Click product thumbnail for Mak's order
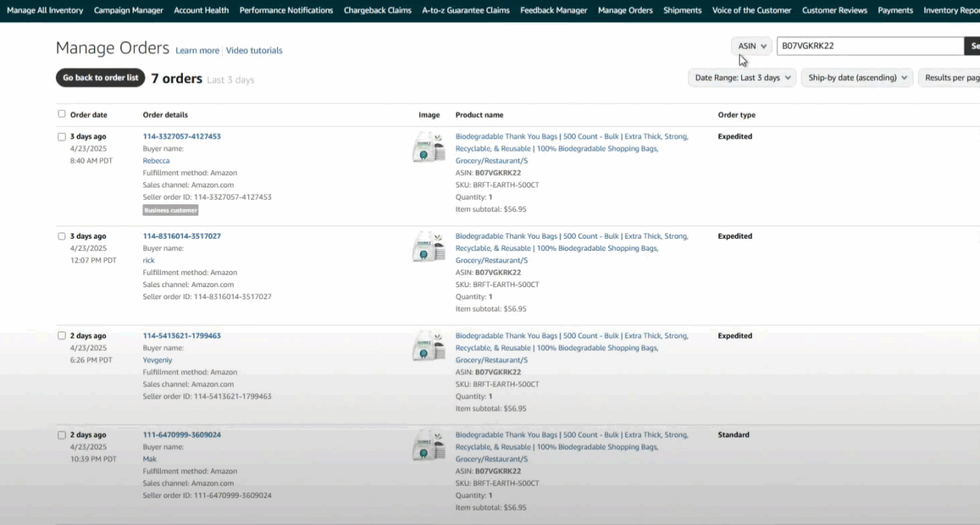Viewport: 980px width, 525px height. 429,445
